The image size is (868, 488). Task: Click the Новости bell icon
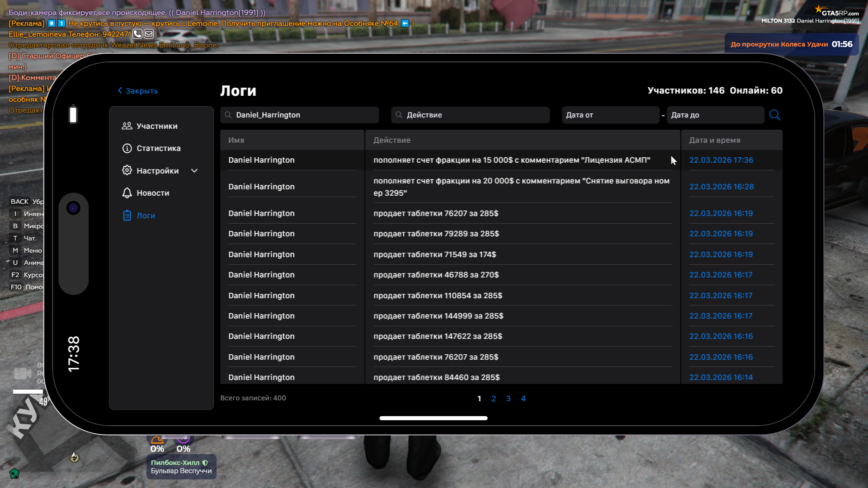click(x=127, y=193)
